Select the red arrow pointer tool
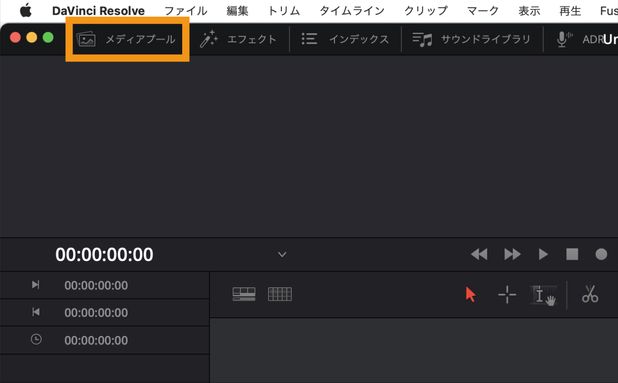 tap(471, 294)
